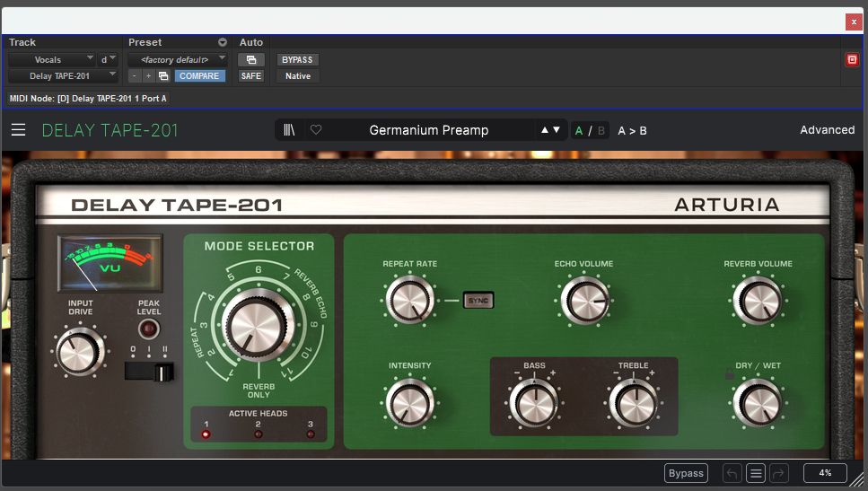Select the previous preset with the up arrow
The width and height of the screenshot is (868, 491).
[x=545, y=130]
